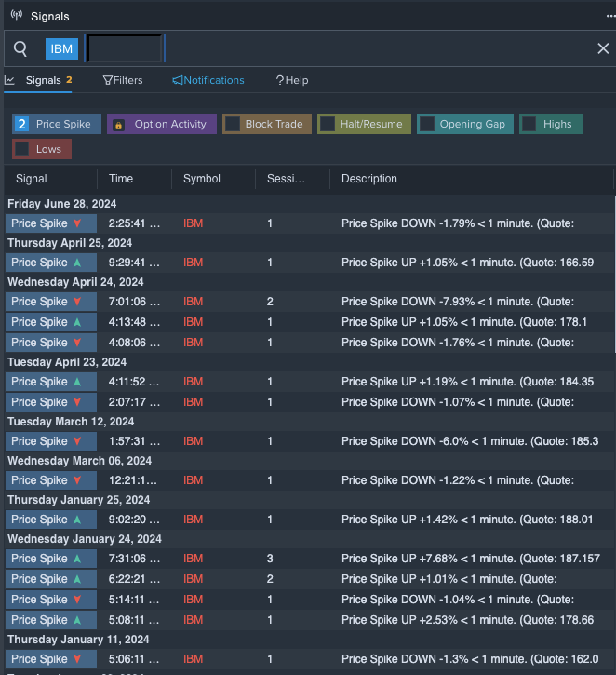Screen dimensions: 616x675
Task: Enable the Halt/Resume signal filter
Action: (x=328, y=124)
